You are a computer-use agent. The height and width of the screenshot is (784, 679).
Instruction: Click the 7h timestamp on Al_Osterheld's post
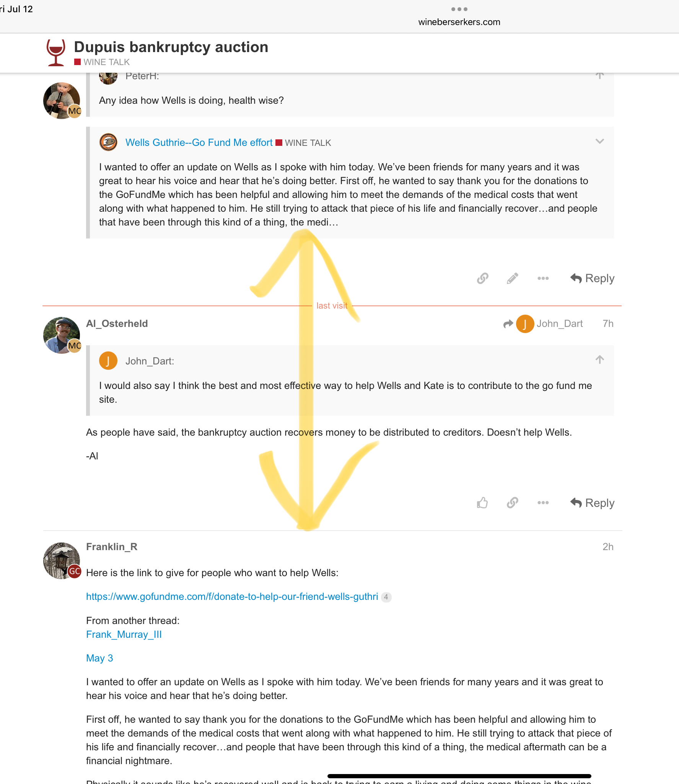(x=607, y=324)
